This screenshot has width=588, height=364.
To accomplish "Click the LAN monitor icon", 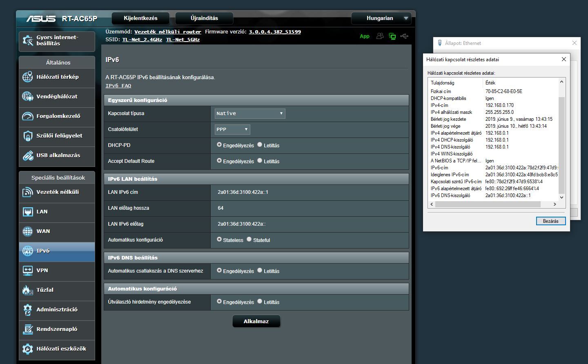I will click(28, 211).
